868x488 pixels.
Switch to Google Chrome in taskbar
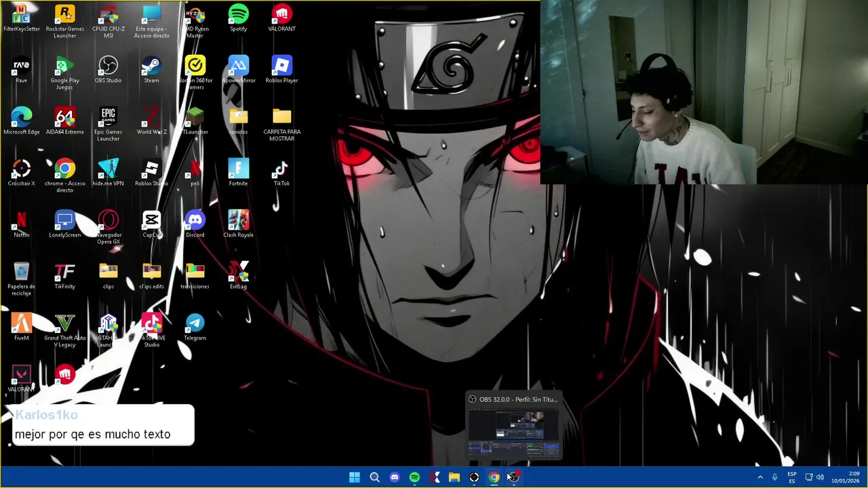pyautogui.click(x=494, y=477)
